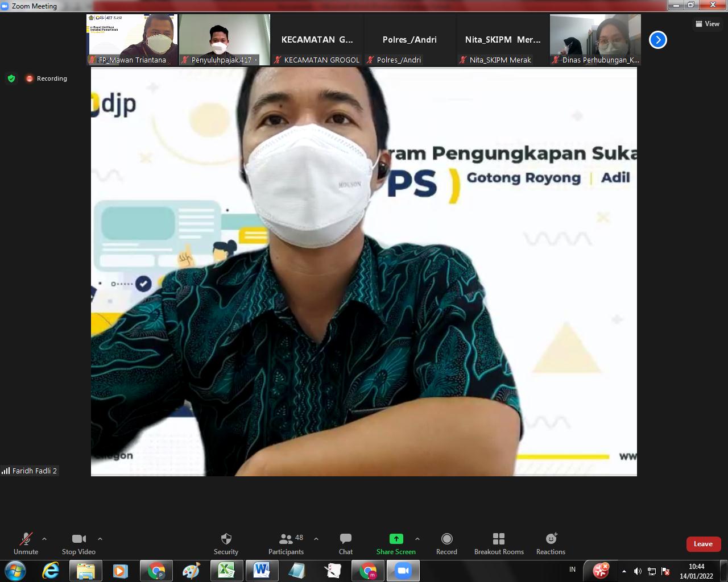This screenshot has width=728, height=582.
Task: Expand Share Screen options arrow
Action: tap(417, 539)
